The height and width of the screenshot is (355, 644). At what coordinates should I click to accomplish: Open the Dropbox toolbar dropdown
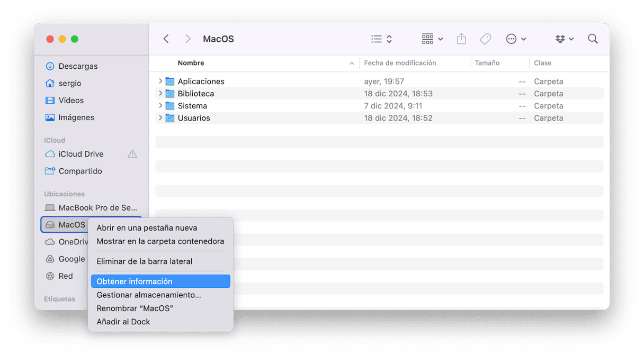pos(565,39)
